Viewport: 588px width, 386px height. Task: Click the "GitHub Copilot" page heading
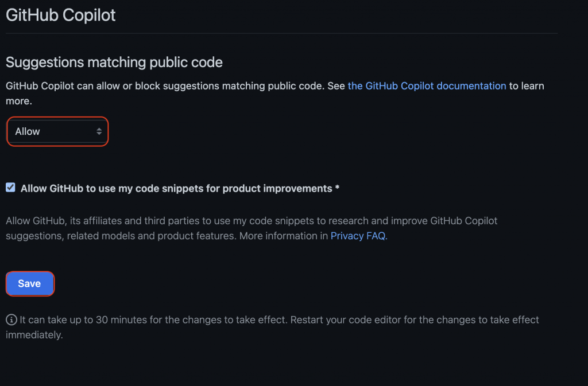[61, 15]
